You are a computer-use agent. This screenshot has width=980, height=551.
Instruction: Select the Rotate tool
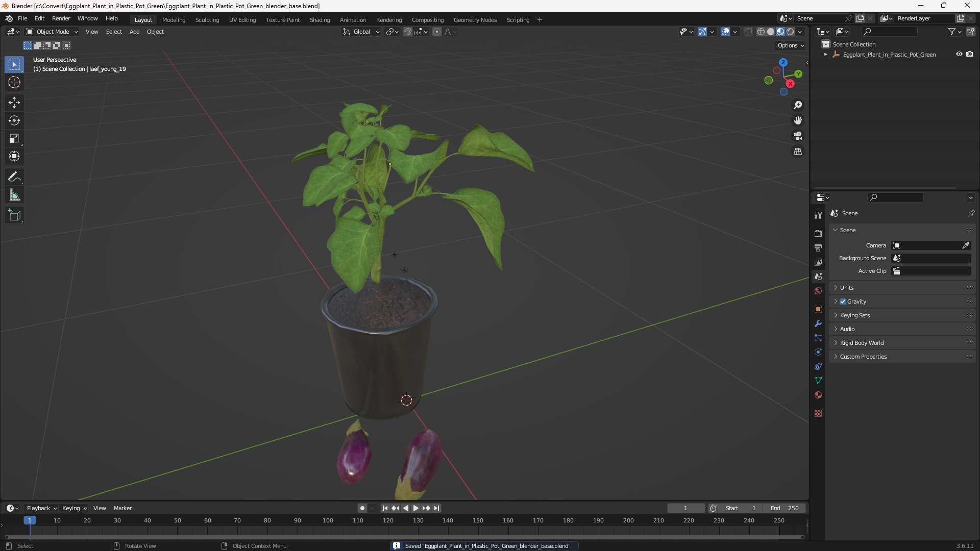[x=14, y=120]
